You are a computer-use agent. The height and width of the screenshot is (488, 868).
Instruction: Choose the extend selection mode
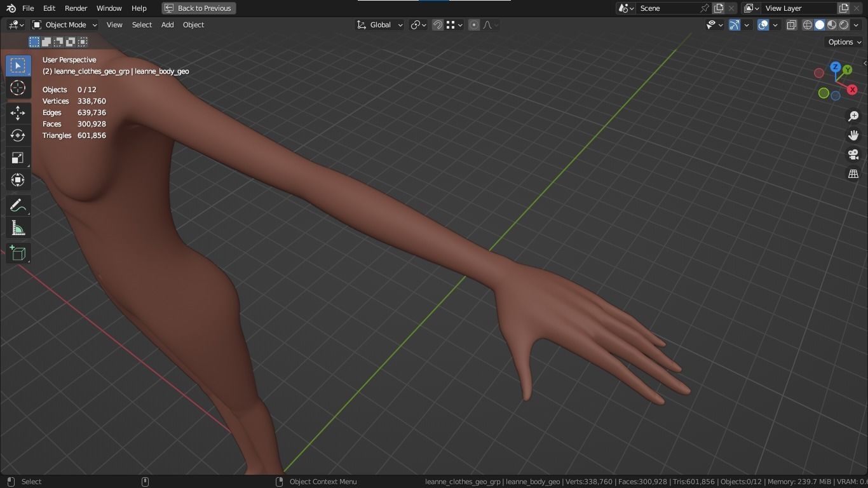(x=46, y=42)
